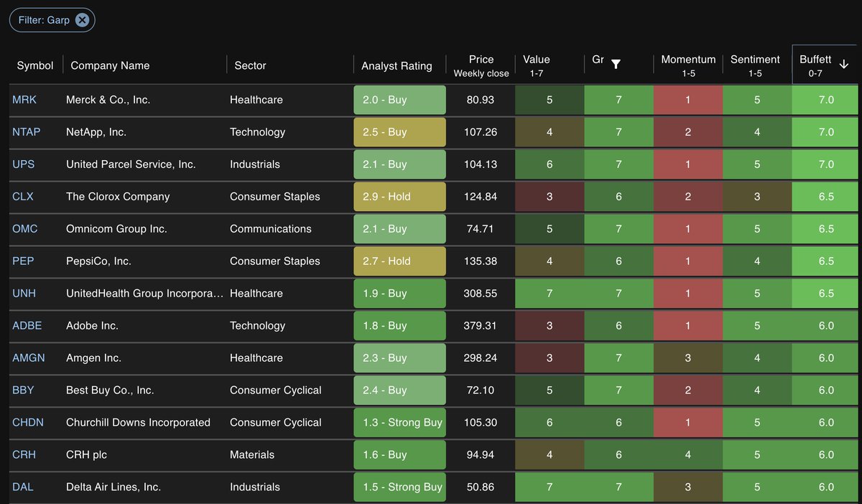Select CRH plc company name cell
Image resolution: width=862 pixels, height=504 pixels.
coord(86,455)
